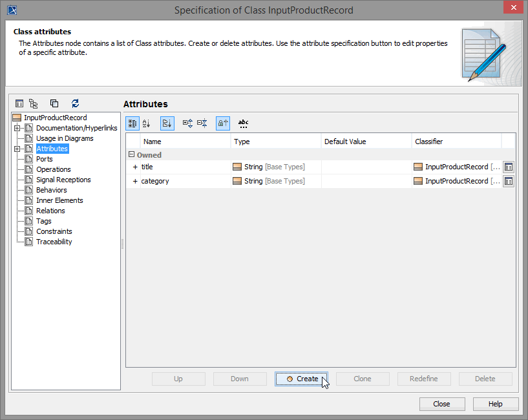Open title attribute specification via row-end icon
Image resolution: width=528 pixels, height=420 pixels.
click(509, 167)
